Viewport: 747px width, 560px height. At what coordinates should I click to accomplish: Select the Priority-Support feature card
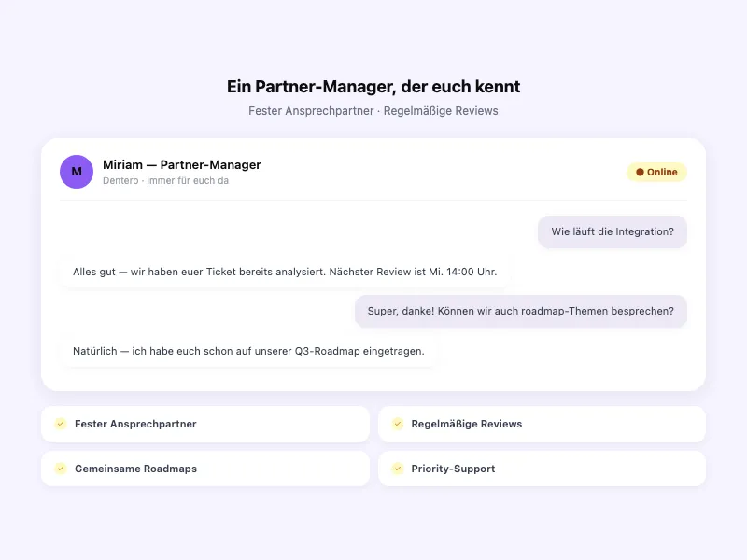coord(542,469)
